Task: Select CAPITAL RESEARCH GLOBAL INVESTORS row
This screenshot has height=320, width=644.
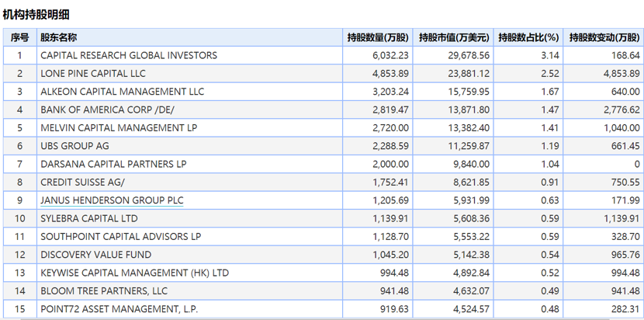Action: coord(324,55)
